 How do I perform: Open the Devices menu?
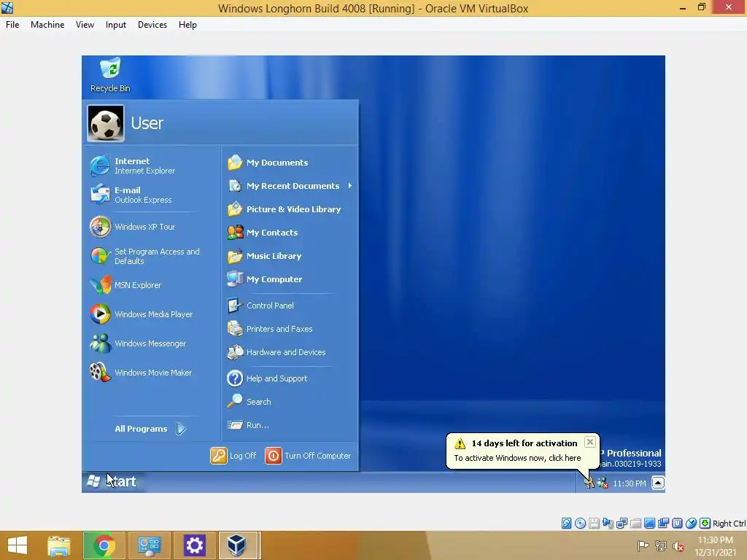[x=152, y=25]
